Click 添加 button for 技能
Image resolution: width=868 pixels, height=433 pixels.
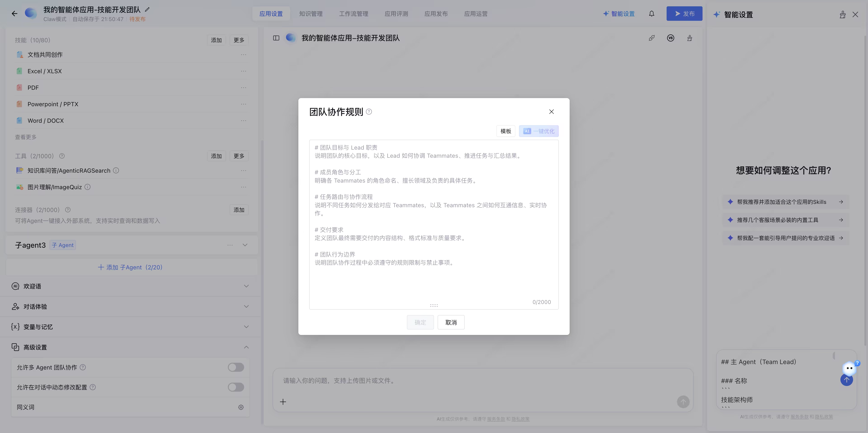click(x=216, y=40)
